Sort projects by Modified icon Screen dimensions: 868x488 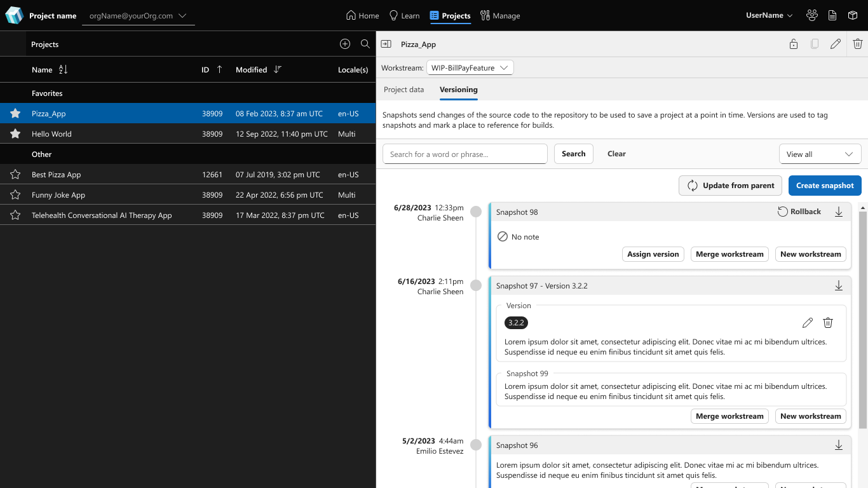278,70
